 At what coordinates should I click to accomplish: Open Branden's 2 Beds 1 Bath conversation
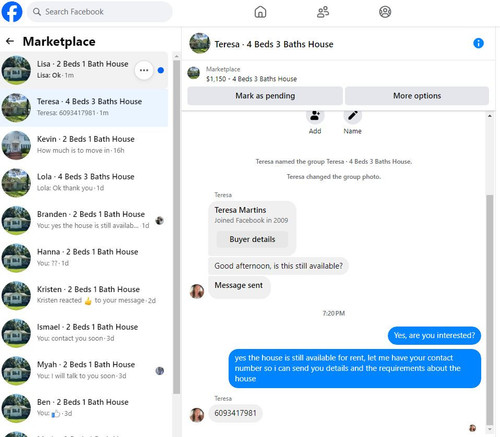[x=84, y=220]
